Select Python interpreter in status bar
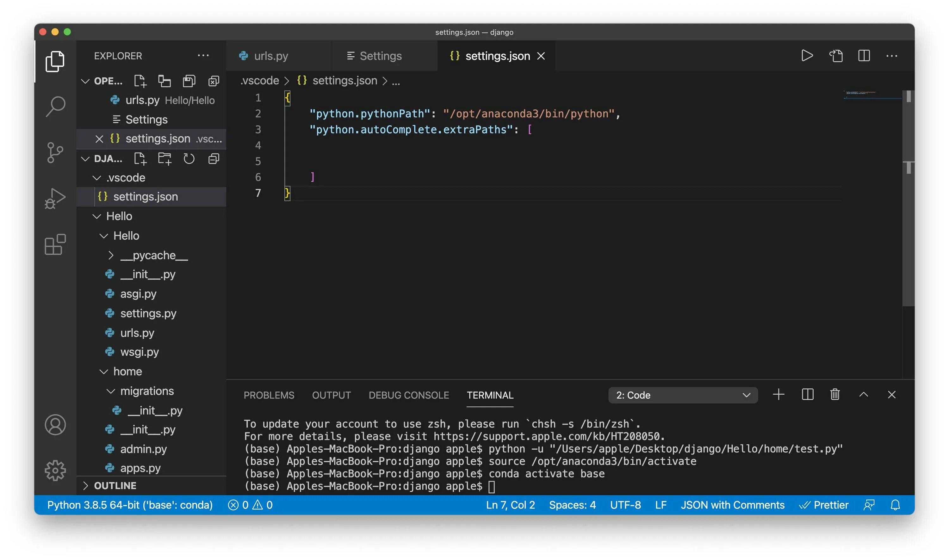Image resolution: width=949 pixels, height=560 pixels. click(130, 505)
